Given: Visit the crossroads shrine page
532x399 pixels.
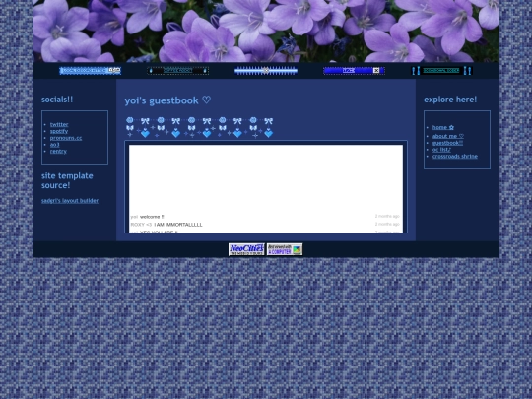Looking at the screenshot, I should coord(455,156).
